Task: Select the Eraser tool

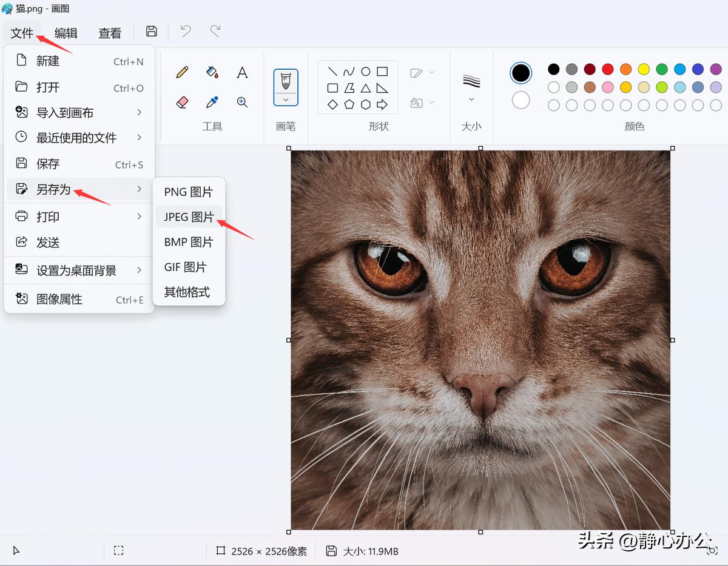Action: tap(182, 103)
